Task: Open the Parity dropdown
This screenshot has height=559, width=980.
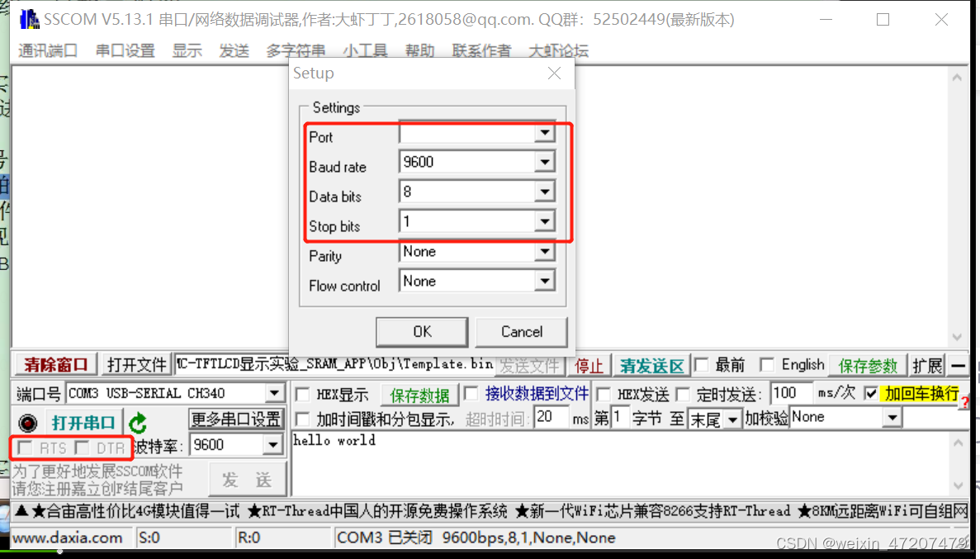Action: point(545,251)
